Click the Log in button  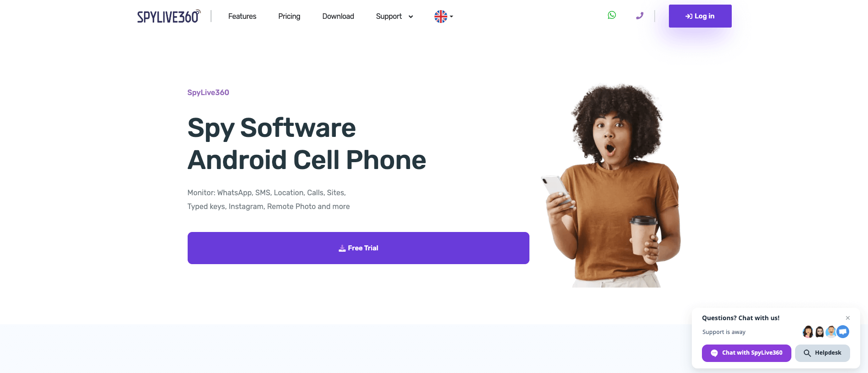click(x=700, y=16)
